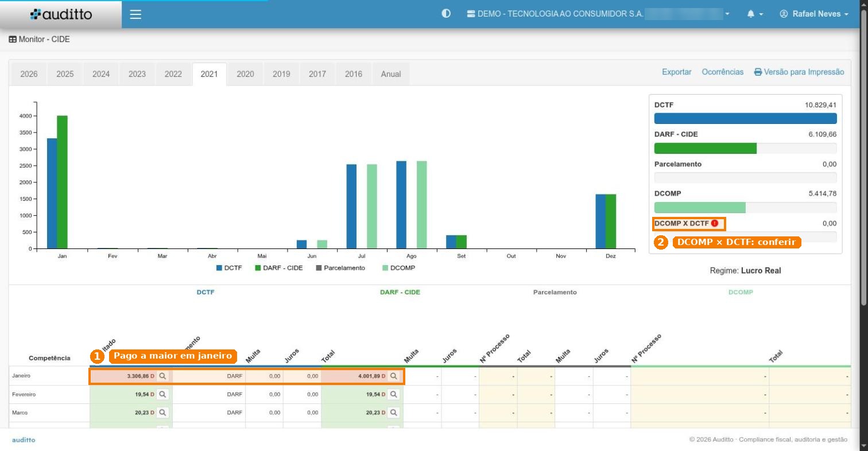
Task: Open the Ocorrências link
Action: (723, 72)
